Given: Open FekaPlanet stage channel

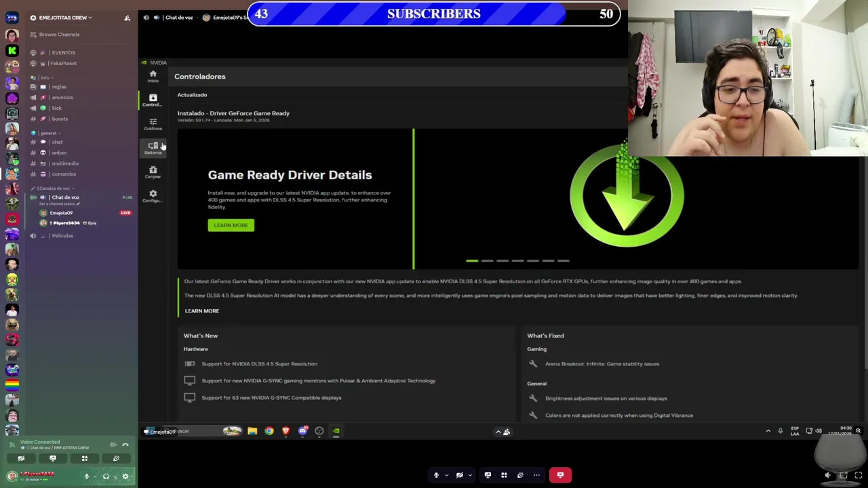Looking at the screenshot, I should point(62,64).
